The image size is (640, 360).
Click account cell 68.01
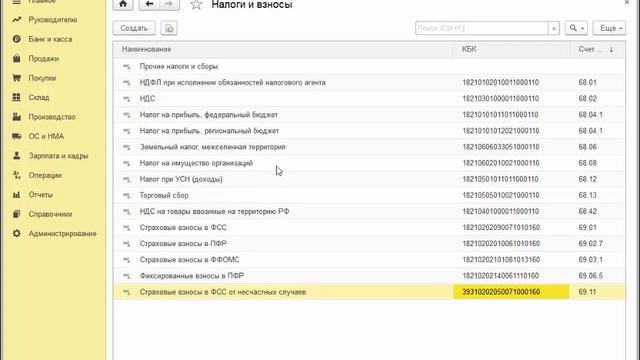point(587,82)
